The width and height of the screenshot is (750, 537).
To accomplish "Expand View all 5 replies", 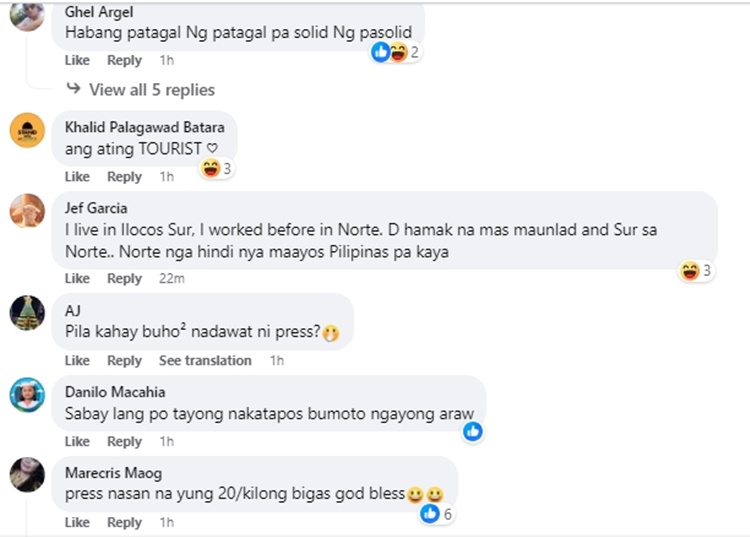I will (152, 90).
